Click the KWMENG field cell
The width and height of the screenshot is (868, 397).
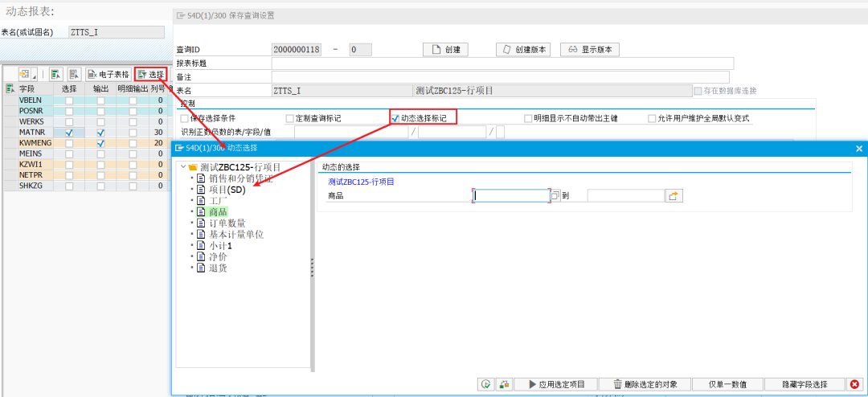tap(35, 143)
